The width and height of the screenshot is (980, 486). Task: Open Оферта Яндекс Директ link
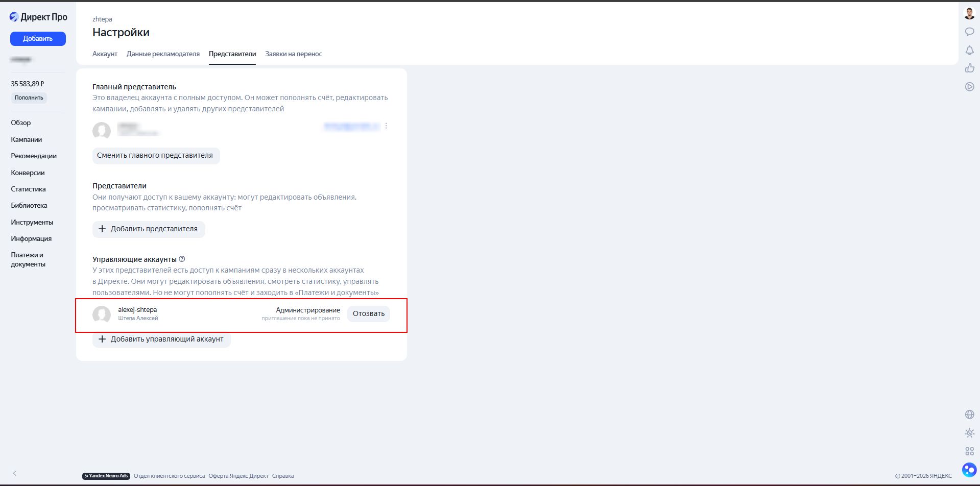point(238,476)
